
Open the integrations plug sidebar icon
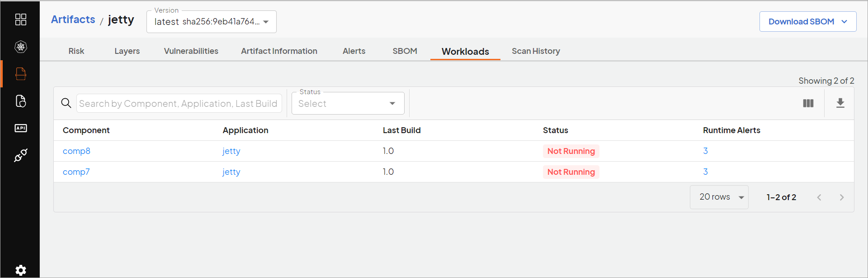click(x=21, y=155)
